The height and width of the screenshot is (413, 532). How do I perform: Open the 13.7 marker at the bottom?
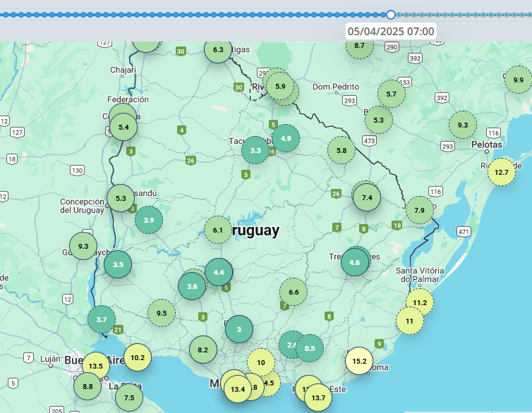pyautogui.click(x=318, y=398)
